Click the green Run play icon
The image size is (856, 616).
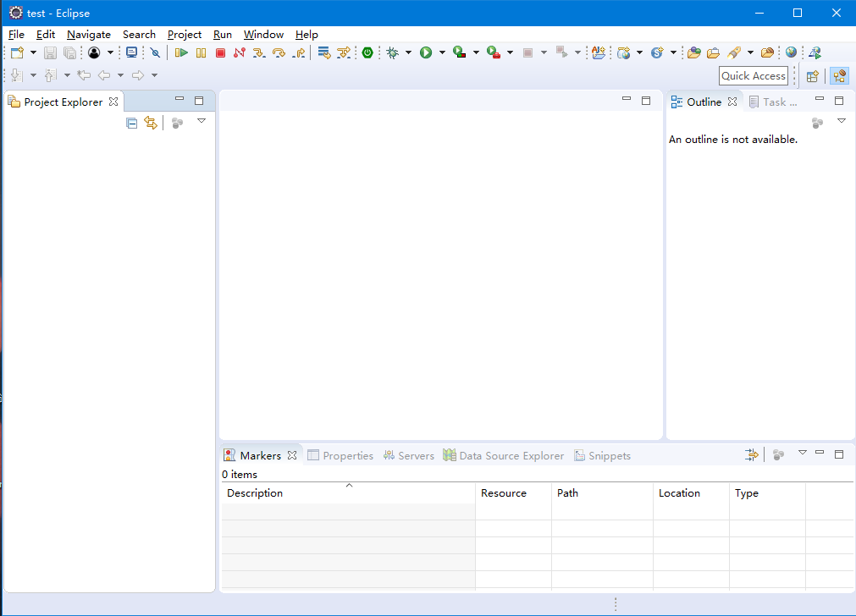pos(426,52)
